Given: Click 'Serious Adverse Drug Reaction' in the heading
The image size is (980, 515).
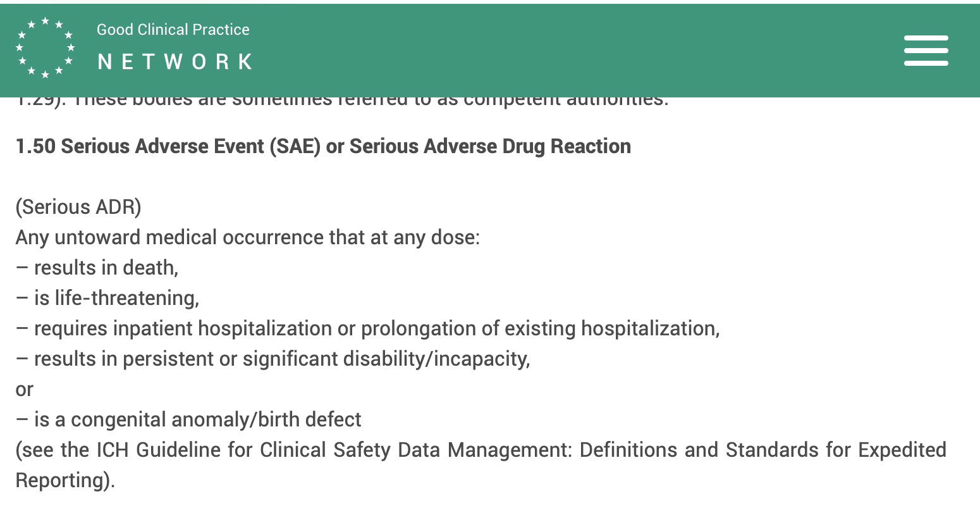Looking at the screenshot, I should click(490, 146).
